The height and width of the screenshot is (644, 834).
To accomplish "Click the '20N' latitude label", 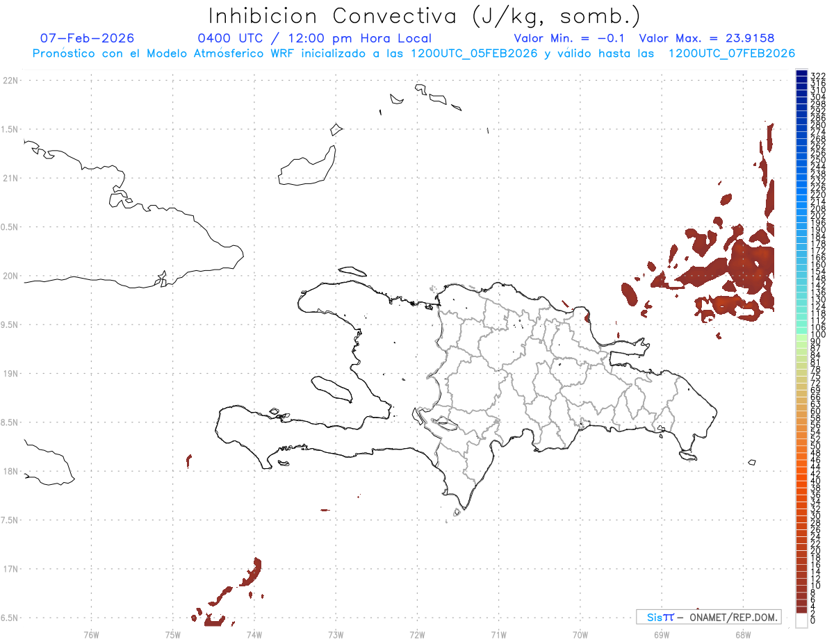I will [x=10, y=276].
